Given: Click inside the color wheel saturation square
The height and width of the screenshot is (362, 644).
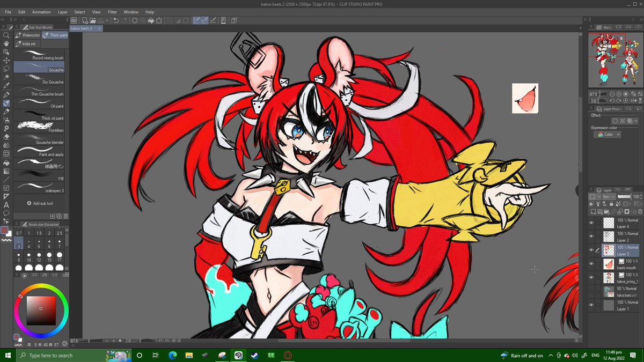Looking at the screenshot, I should pyautogui.click(x=41, y=311).
